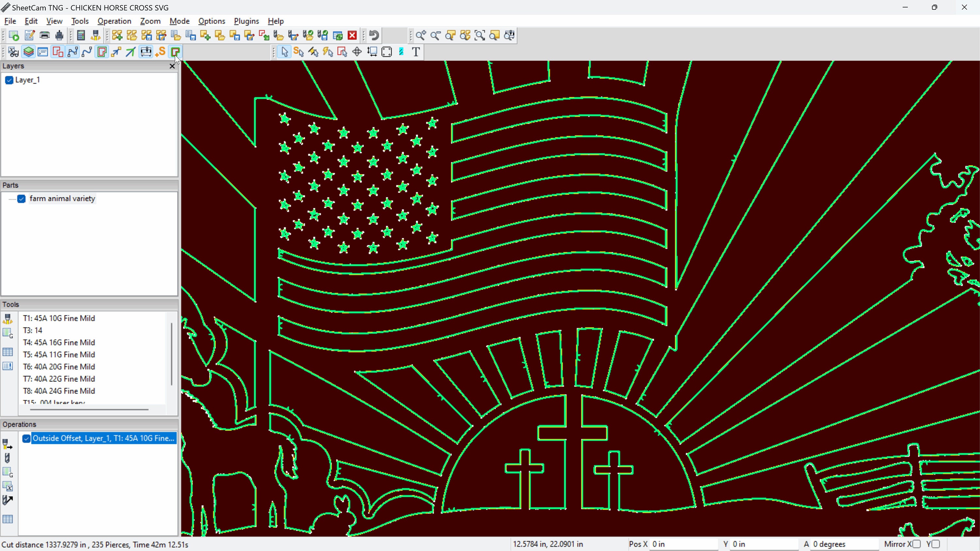The image size is (980, 551).
Task: Select the rectangular region selection tool
Action: pos(387,52)
